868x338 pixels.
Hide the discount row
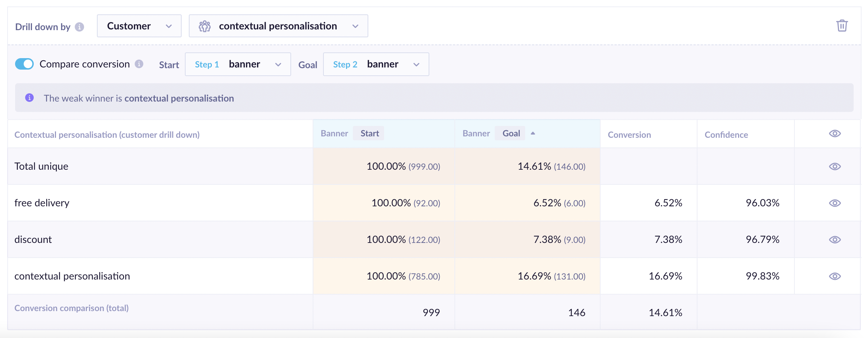835,240
